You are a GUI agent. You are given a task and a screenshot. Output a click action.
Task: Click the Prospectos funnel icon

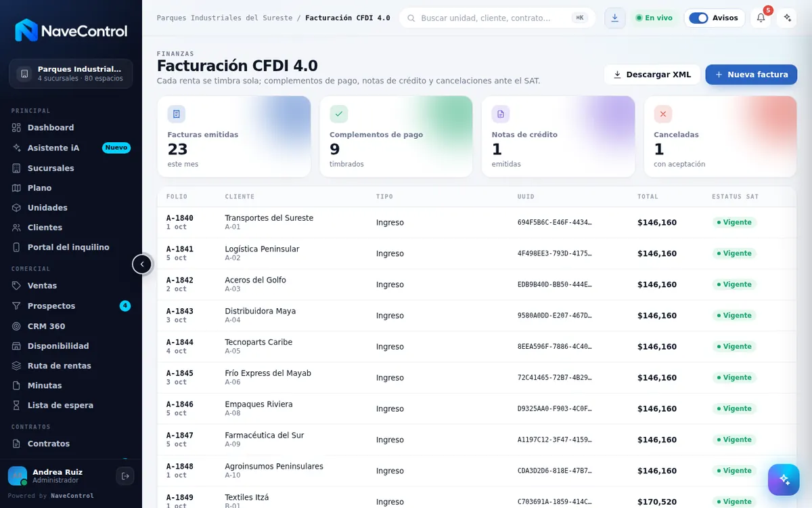click(x=17, y=306)
